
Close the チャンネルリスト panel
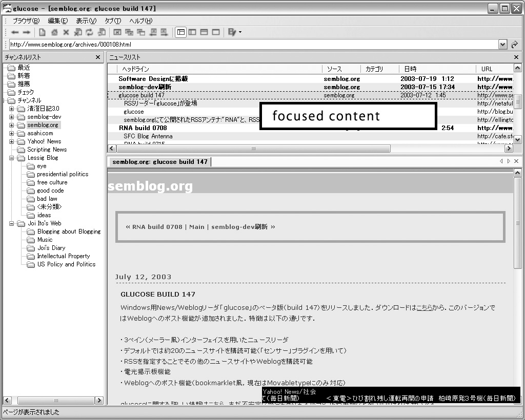point(97,57)
